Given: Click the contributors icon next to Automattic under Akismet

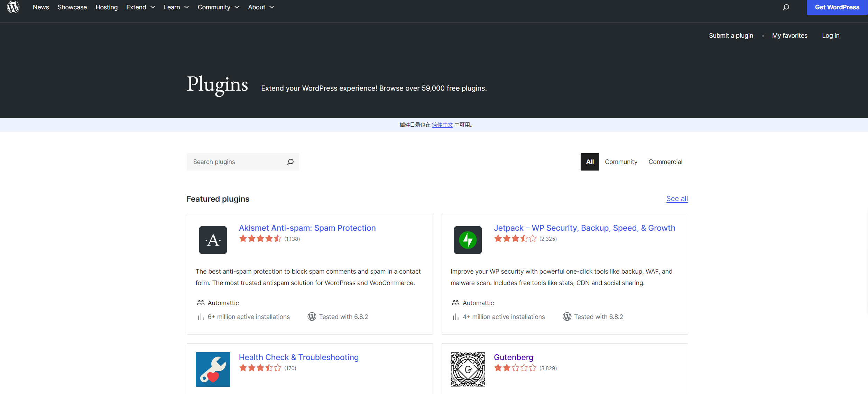Looking at the screenshot, I should pyautogui.click(x=201, y=302).
